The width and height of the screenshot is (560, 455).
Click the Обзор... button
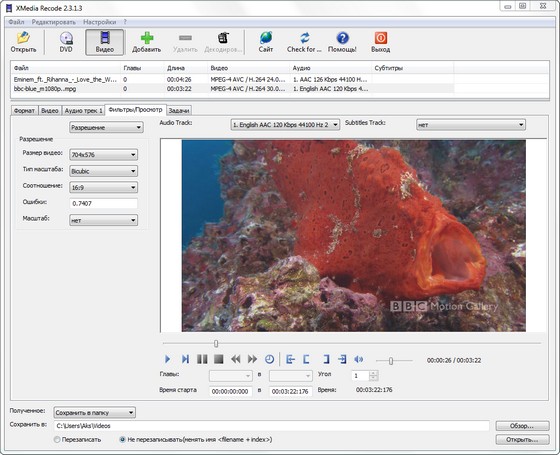522,426
